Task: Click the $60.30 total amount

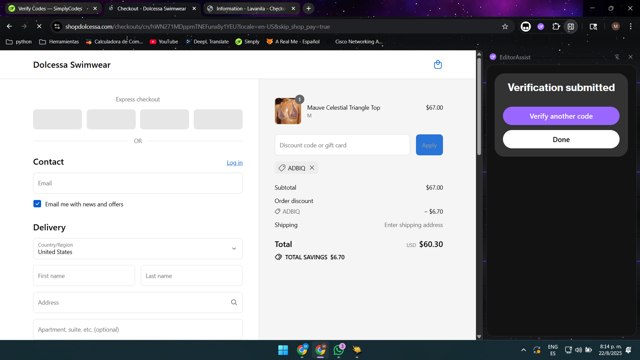Action: [x=431, y=244]
